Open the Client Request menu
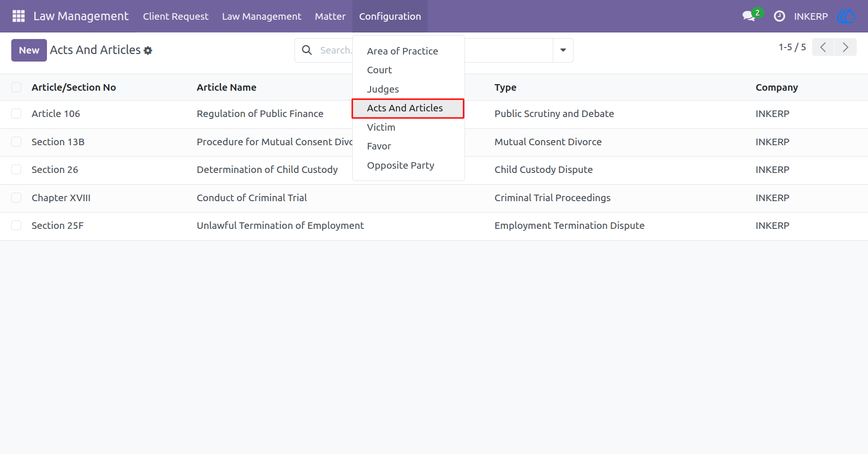Viewport: 868px width, 454px height. (176, 16)
